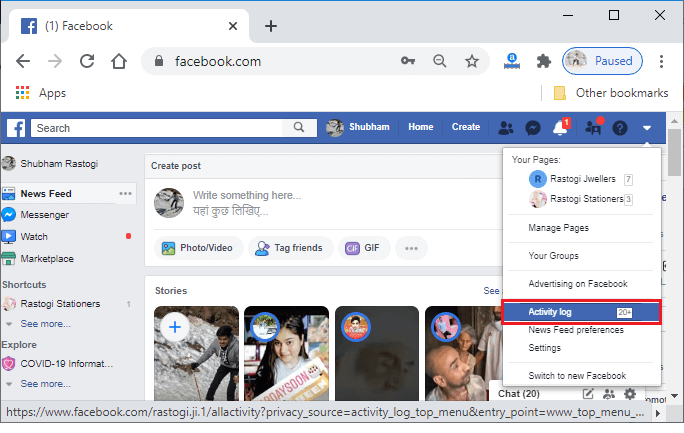Open the bald man story
The width and height of the screenshot is (684, 433).
463,353
